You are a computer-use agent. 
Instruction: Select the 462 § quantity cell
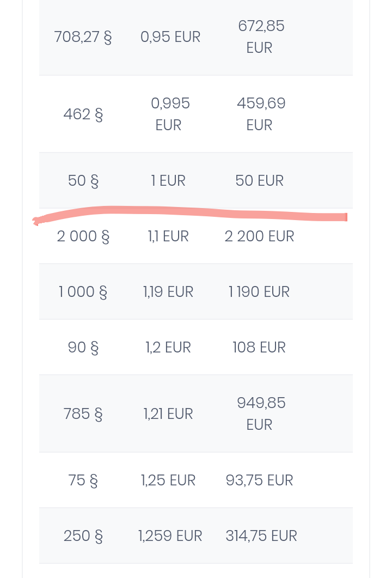click(x=83, y=114)
